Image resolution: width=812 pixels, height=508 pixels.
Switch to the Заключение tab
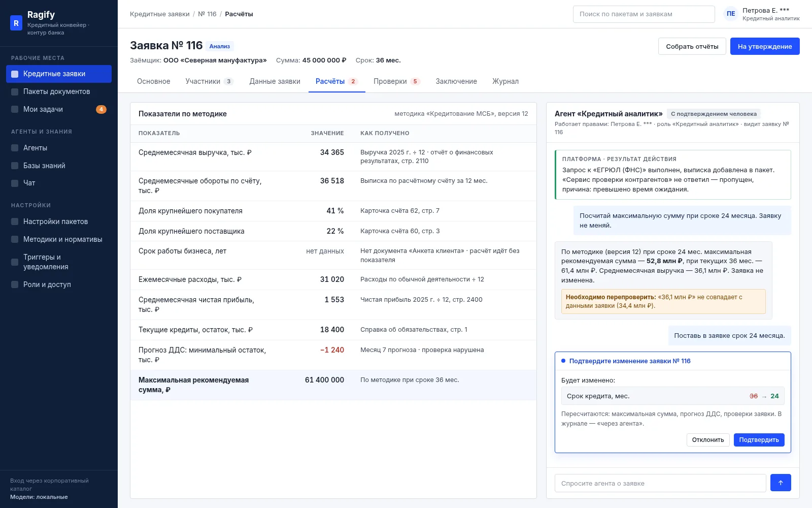point(456,81)
